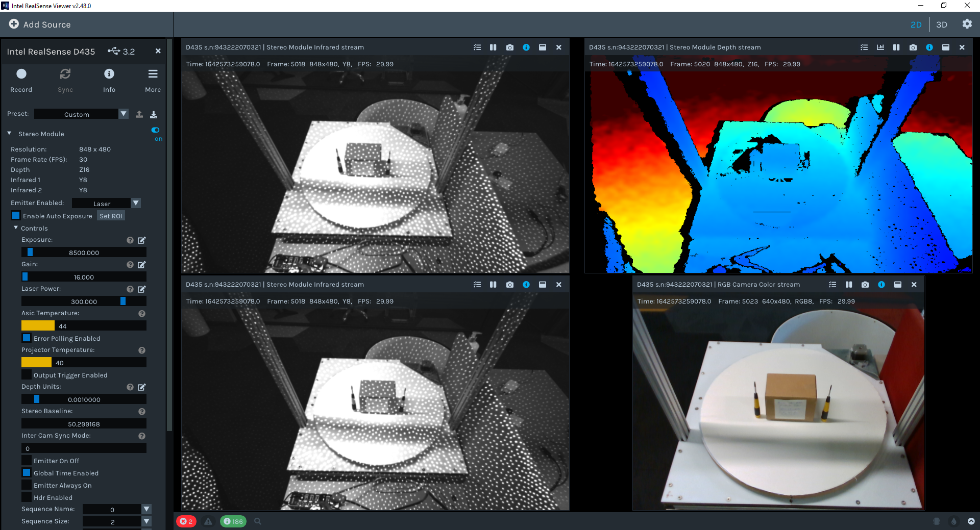Viewport: 980px width, 530px height.
Task: Edit the Exposure value with pencil icon
Action: tap(142, 240)
